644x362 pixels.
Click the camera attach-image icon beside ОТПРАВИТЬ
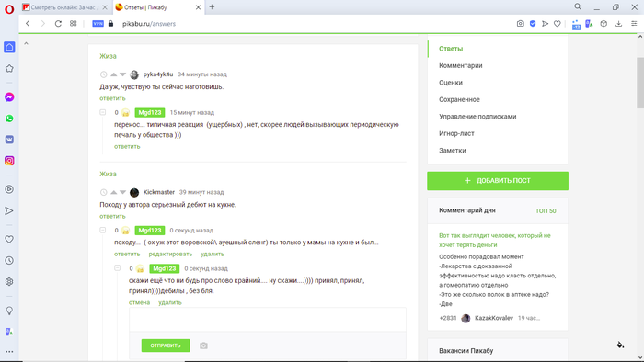click(x=203, y=345)
